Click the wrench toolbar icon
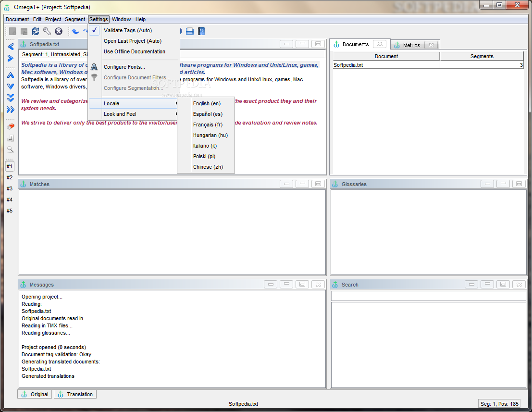This screenshot has width=532, height=412. tap(47, 31)
